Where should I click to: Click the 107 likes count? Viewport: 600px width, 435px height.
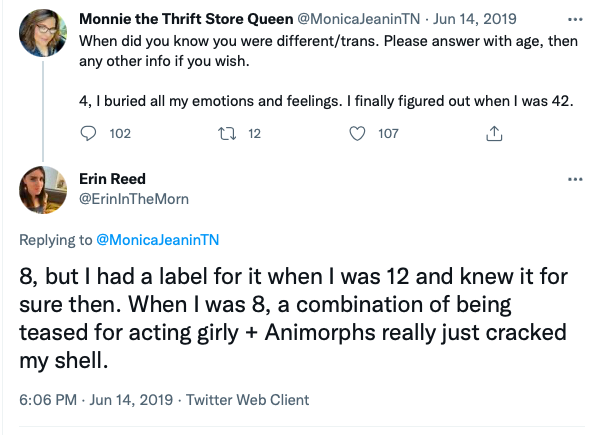388,132
